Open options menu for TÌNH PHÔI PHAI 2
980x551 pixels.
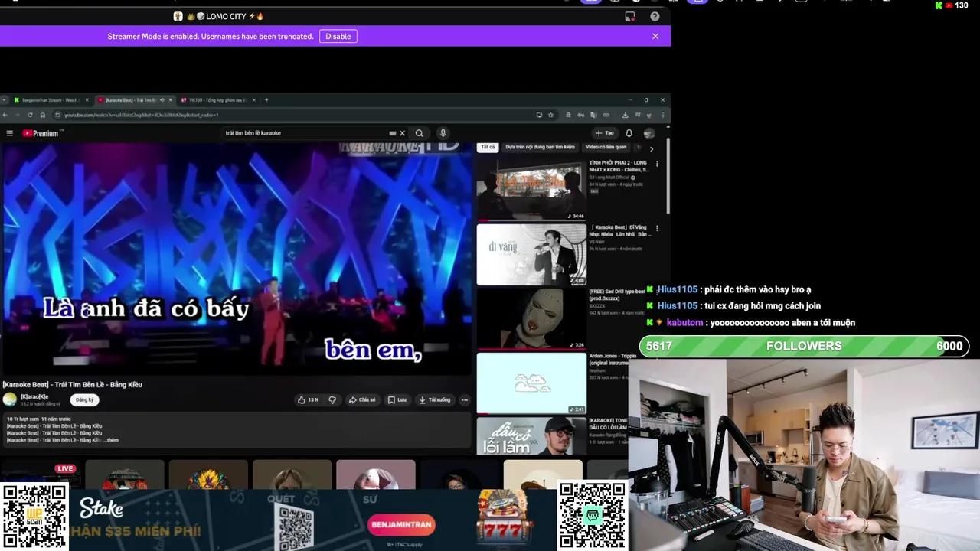tap(657, 164)
